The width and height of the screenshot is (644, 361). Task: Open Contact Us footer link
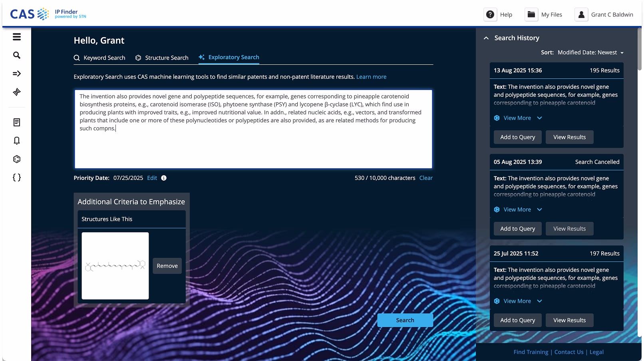(x=569, y=352)
